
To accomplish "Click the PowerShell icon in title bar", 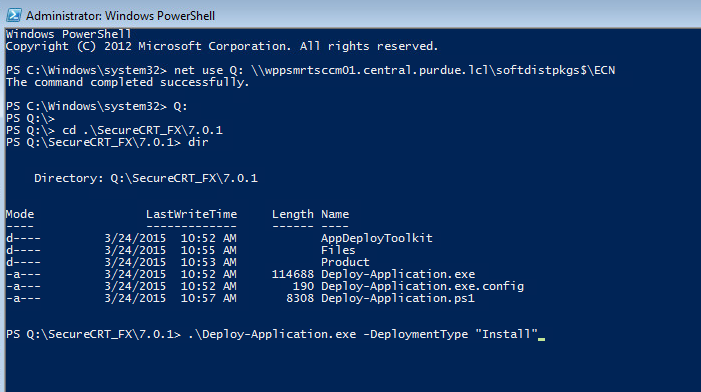I will [x=13, y=15].
